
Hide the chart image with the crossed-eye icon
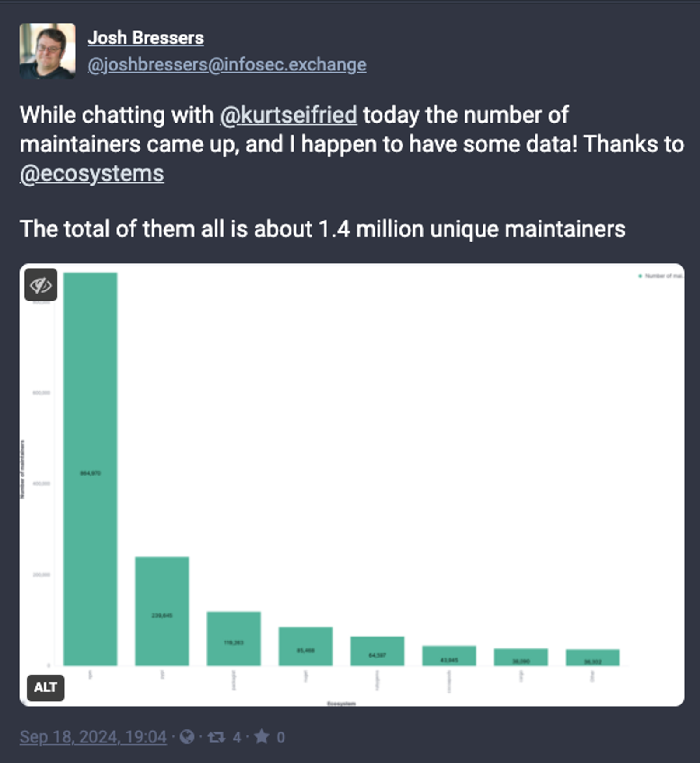coord(41,285)
